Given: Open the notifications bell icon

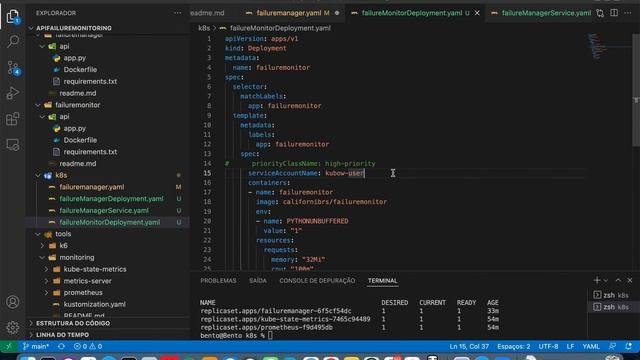Looking at the screenshot, I should [x=628, y=347].
